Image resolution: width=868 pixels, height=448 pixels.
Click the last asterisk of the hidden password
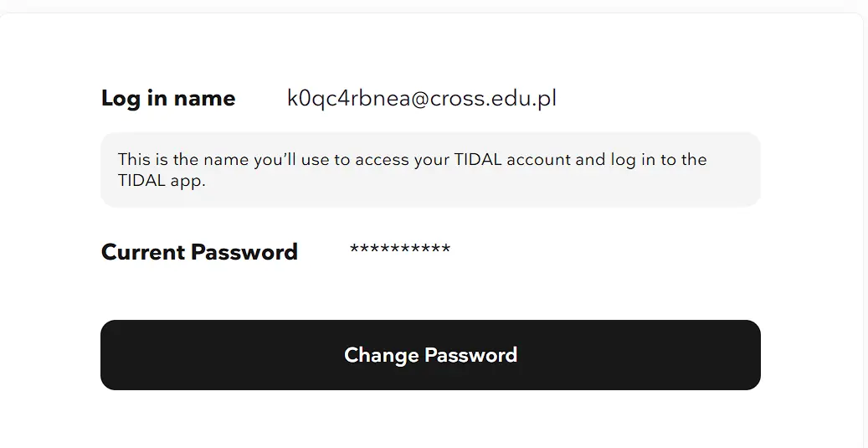pyautogui.click(x=445, y=250)
